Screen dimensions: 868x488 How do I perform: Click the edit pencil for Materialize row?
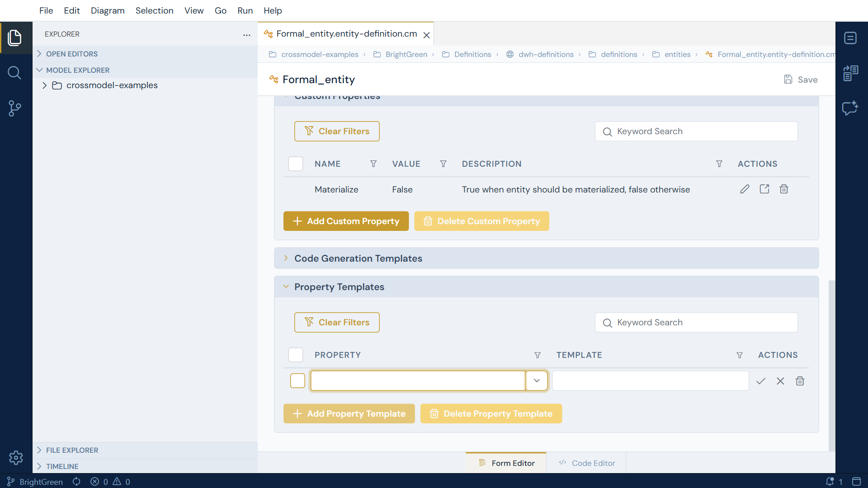pos(745,189)
